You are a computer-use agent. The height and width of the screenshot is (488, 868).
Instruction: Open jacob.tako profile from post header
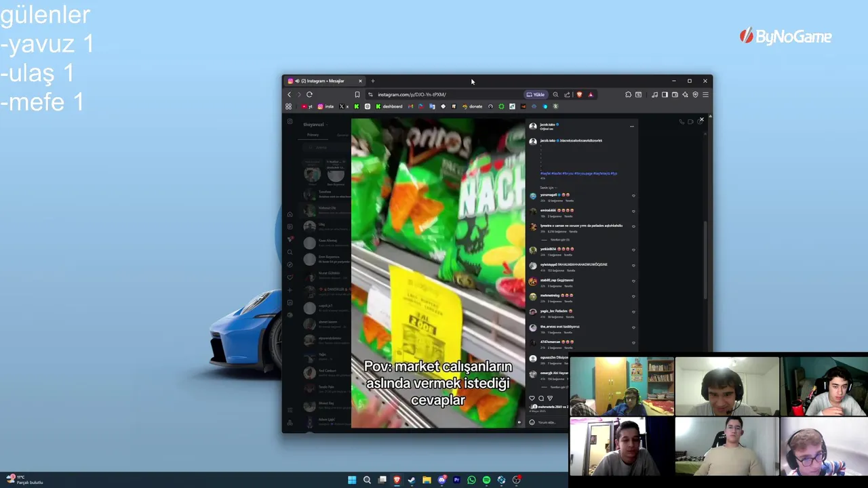[x=547, y=125]
